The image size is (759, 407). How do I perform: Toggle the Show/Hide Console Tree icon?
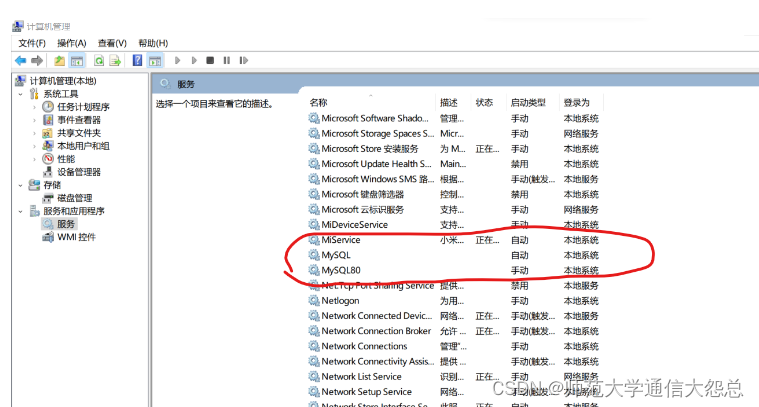[x=77, y=60]
